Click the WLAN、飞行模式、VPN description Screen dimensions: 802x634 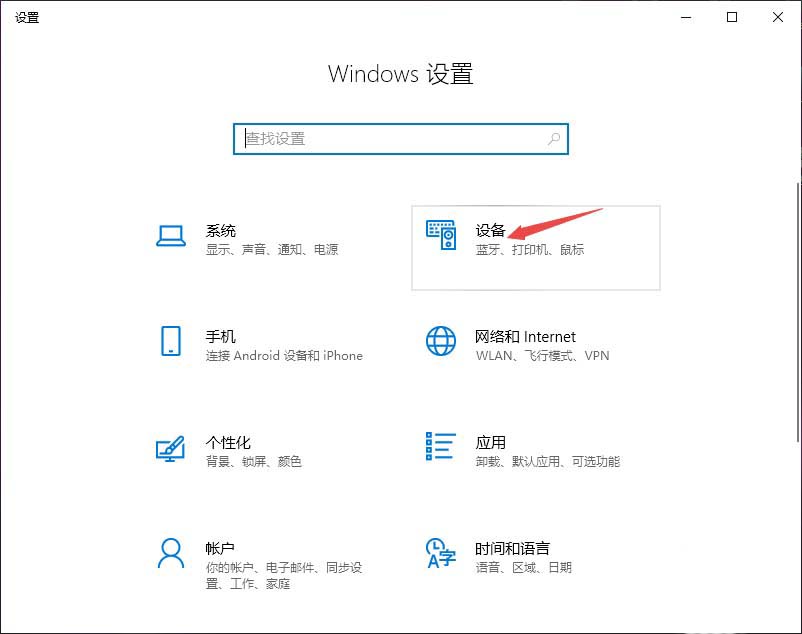(543, 355)
